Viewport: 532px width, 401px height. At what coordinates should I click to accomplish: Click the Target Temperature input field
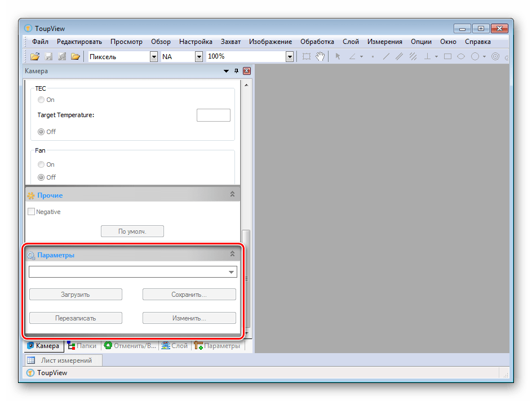(214, 115)
